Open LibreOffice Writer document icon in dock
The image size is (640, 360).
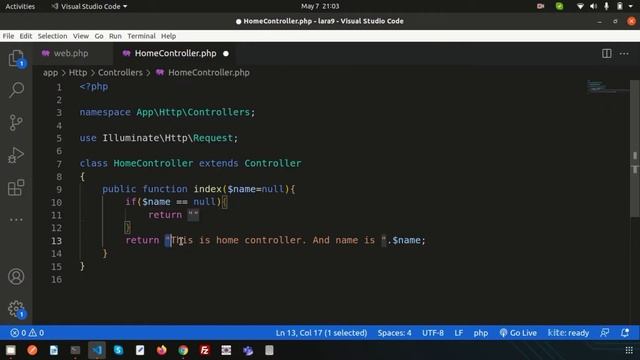[53, 350]
